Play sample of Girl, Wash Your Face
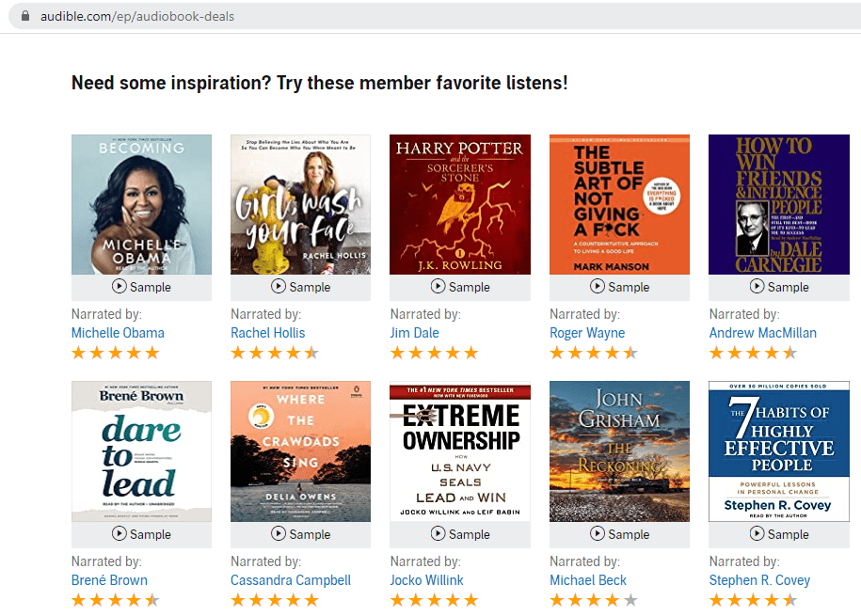The image size is (861, 616). 300,287
